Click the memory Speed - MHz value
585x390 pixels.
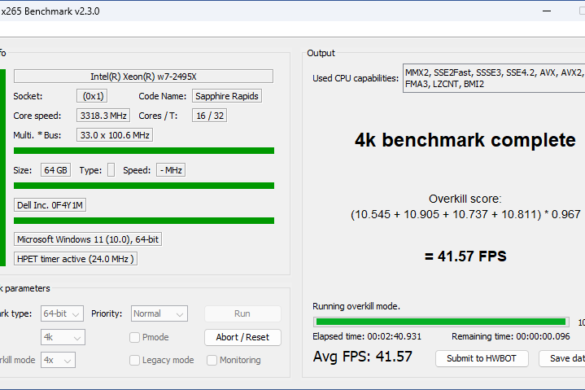(x=171, y=170)
